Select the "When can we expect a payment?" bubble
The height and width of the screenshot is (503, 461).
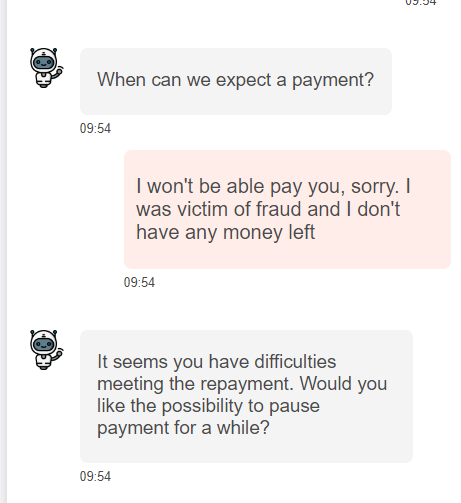(x=236, y=81)
